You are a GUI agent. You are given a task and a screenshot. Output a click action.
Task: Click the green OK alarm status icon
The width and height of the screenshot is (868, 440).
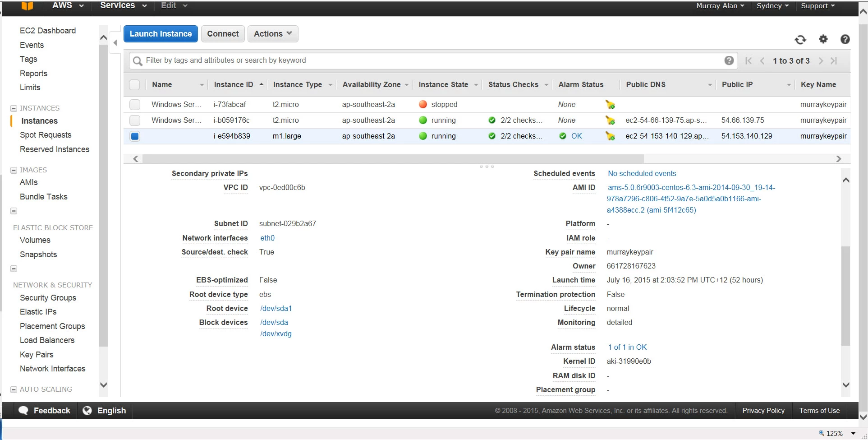[x=563, y=136]
